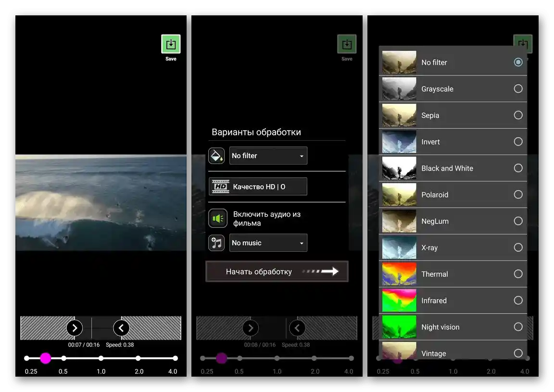Click the HD film quality icon
The width and height of the screenshot is (554, 392).
tap(221, 187)
